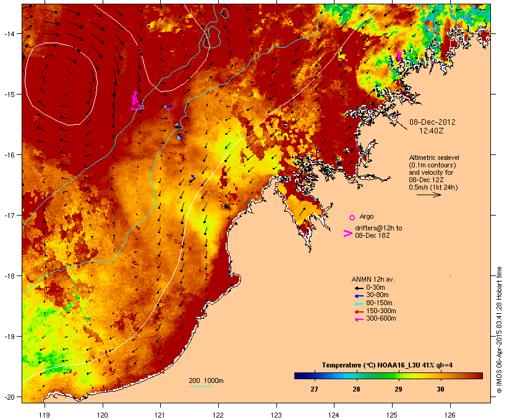
Task: Click the red 150-300m legend arrow
Action: (x=359, y=311)
